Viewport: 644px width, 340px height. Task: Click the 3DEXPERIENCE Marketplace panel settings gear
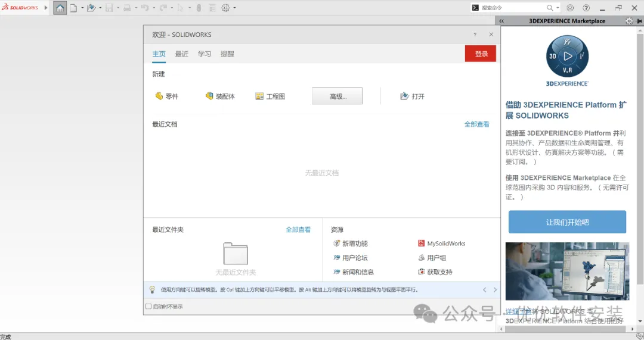tap(629, 21)
